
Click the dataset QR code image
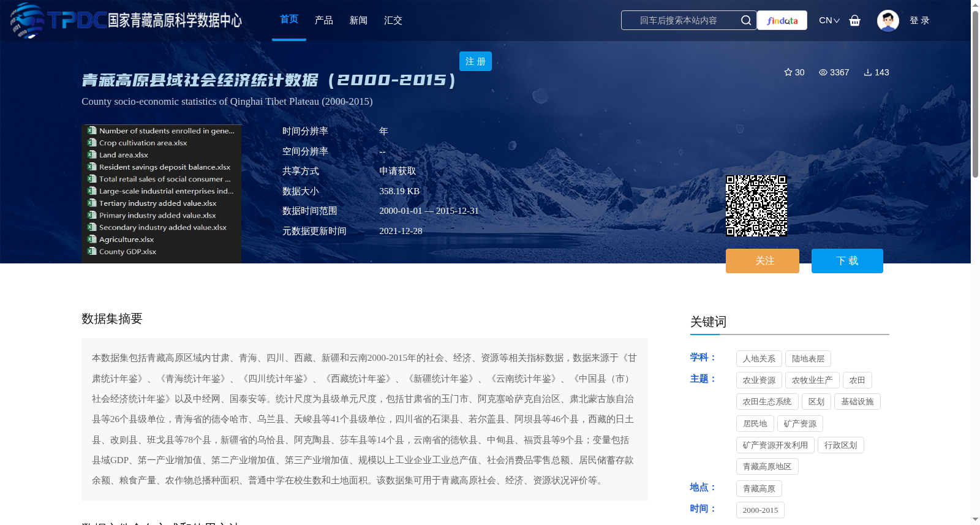pos(756,206)
